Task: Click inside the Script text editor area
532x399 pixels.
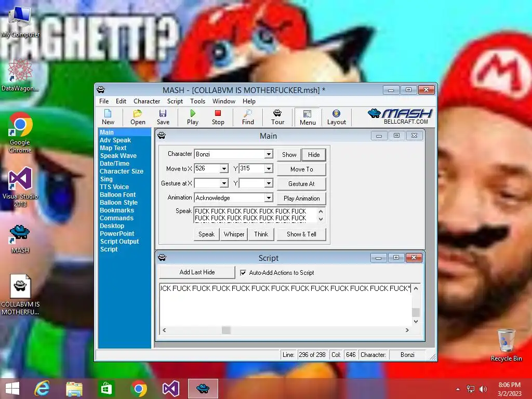Action: pos(286,305)
